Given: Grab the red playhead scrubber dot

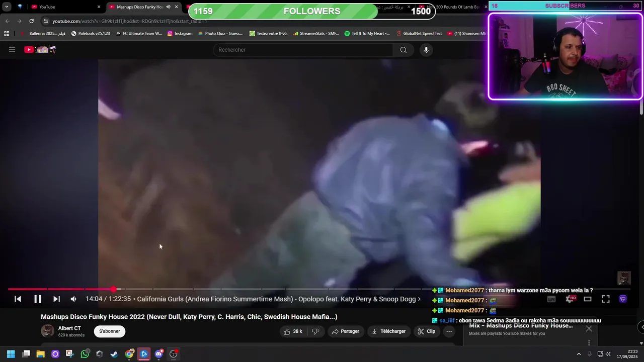Looking at the screenshot, I should pos(114,289).
